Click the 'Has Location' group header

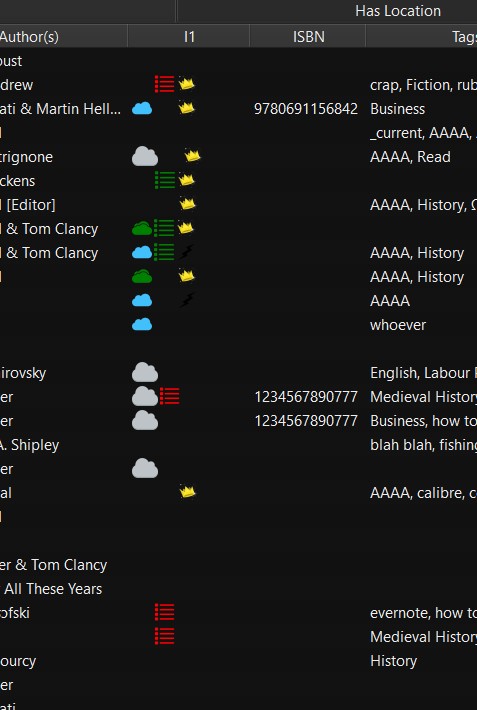(x=398, y=11)
